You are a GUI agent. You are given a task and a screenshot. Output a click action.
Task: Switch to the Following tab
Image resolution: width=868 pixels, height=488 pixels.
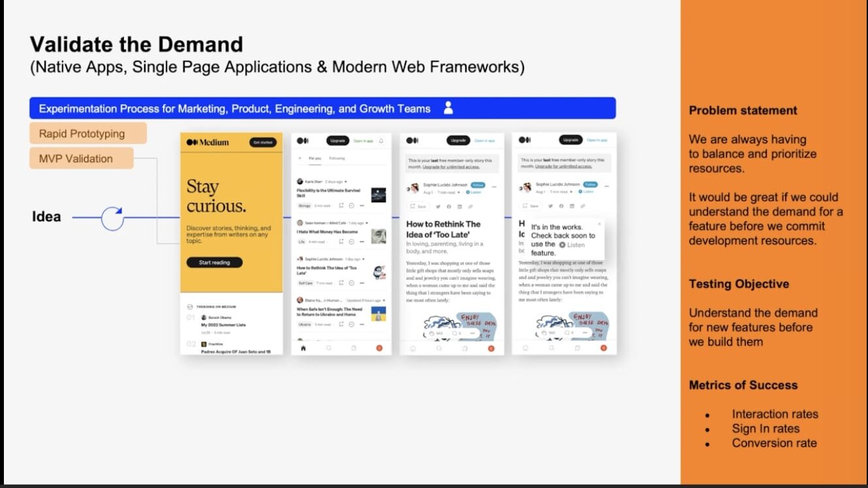point(337,159)
